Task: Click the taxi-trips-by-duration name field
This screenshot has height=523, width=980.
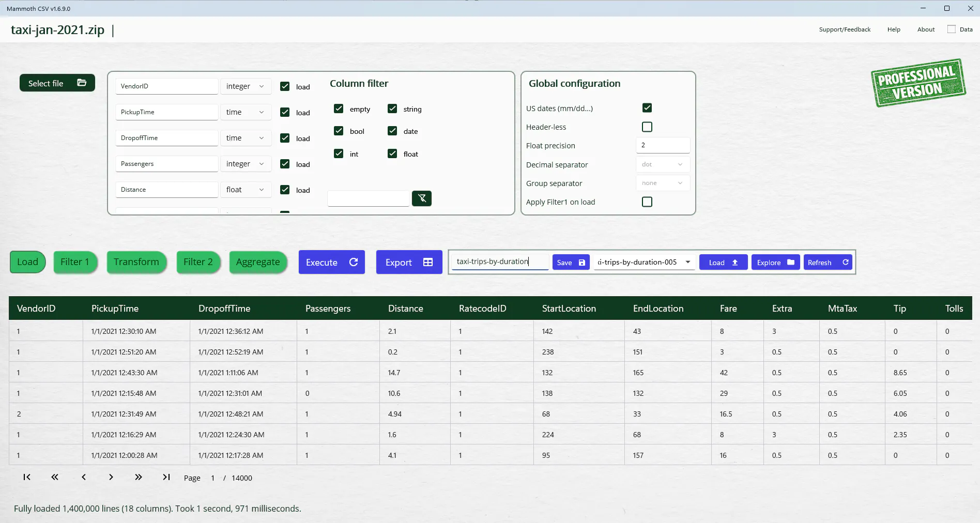Action: [x=500, y=261]
